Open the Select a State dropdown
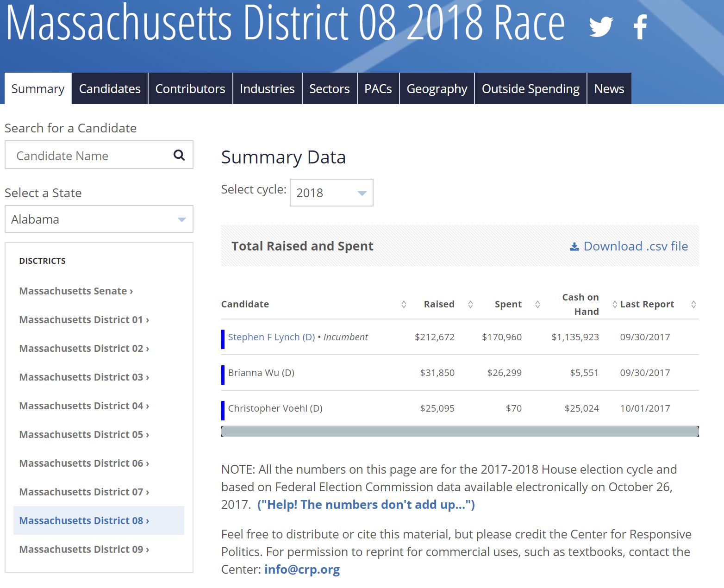Viewport: 724px width, 588px height. pyautogui.click(x=99, y=219)
